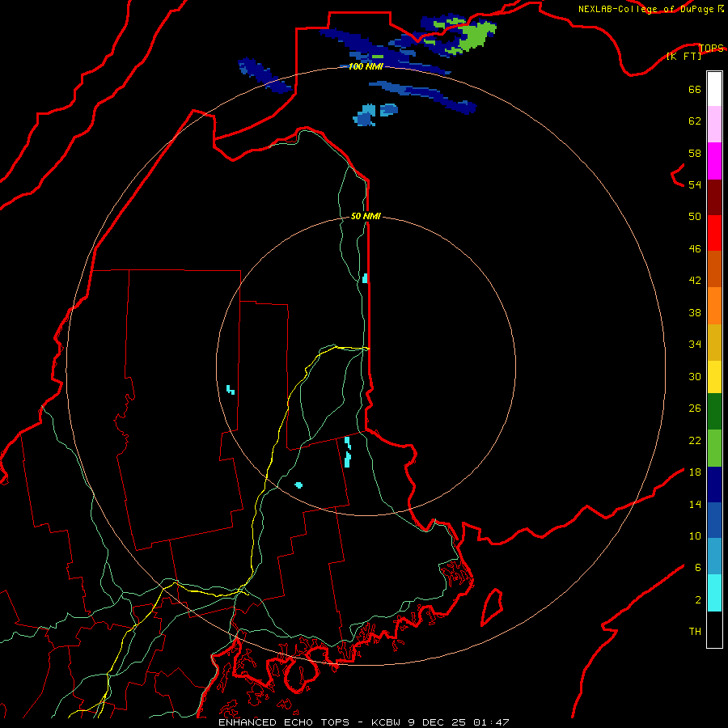Click the '6' legend value
The width and height of the screenshot is (728, 728).
click(x=698, y=568)
